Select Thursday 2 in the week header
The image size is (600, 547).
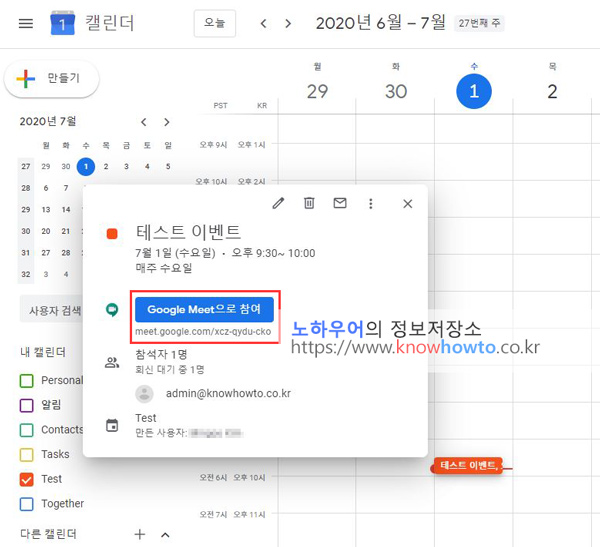click(552, 92)
